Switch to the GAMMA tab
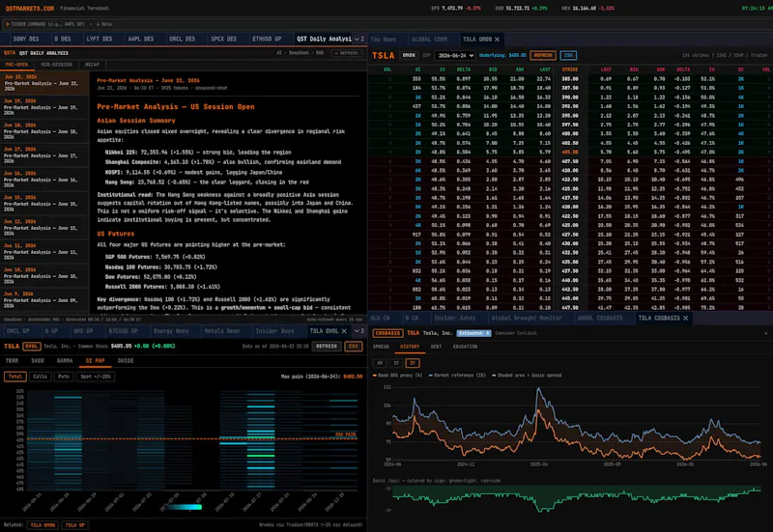 (x=65, y=361)
